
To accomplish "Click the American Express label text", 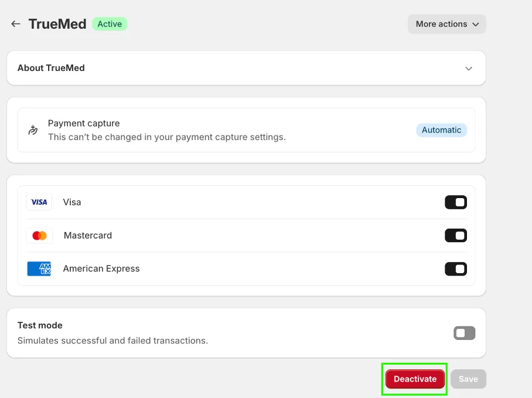I will pyautogui.click(x=101, y=268).
